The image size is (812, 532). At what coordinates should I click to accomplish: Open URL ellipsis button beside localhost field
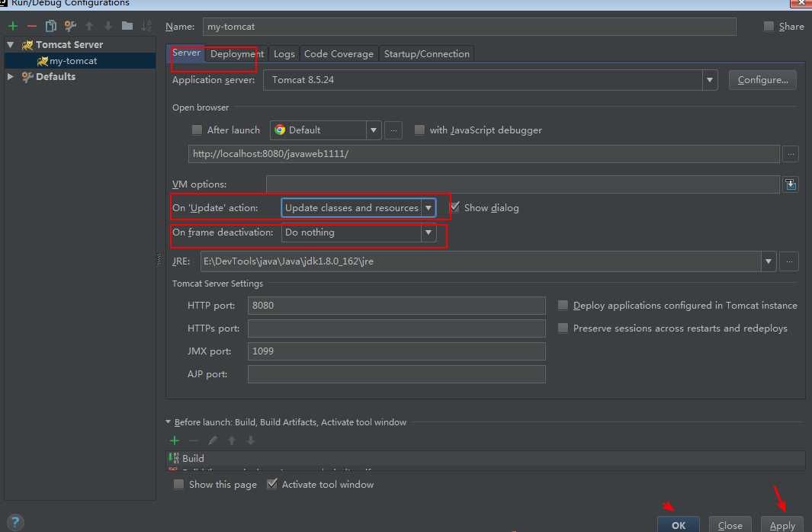click(x=790, y=154)
